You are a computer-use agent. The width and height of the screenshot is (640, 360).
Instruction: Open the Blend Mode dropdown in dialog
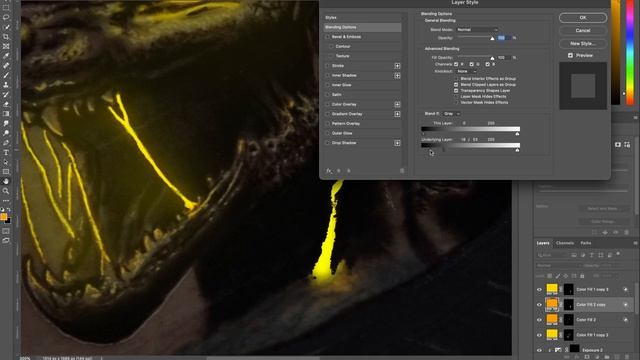click(477, 29)
